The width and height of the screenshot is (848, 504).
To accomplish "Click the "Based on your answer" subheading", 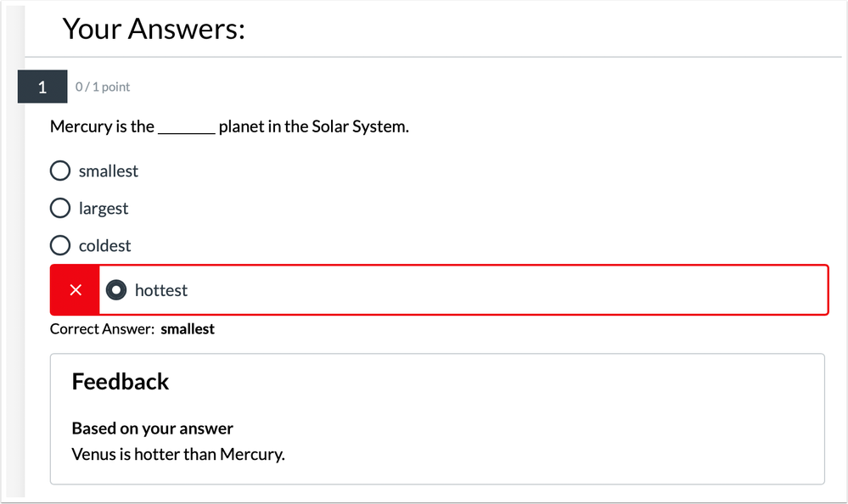I will pyautogui.click(x=152, y=428).
